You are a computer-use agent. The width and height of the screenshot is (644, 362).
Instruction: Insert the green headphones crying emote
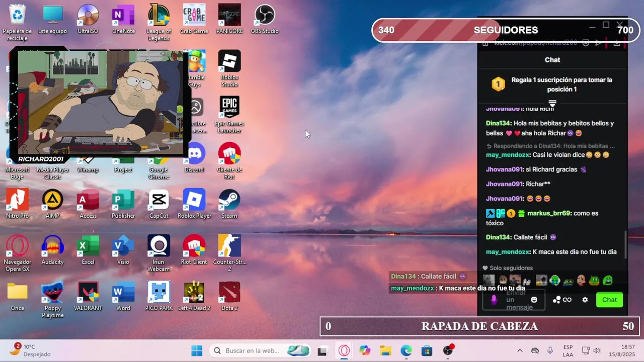pos(555,280)
